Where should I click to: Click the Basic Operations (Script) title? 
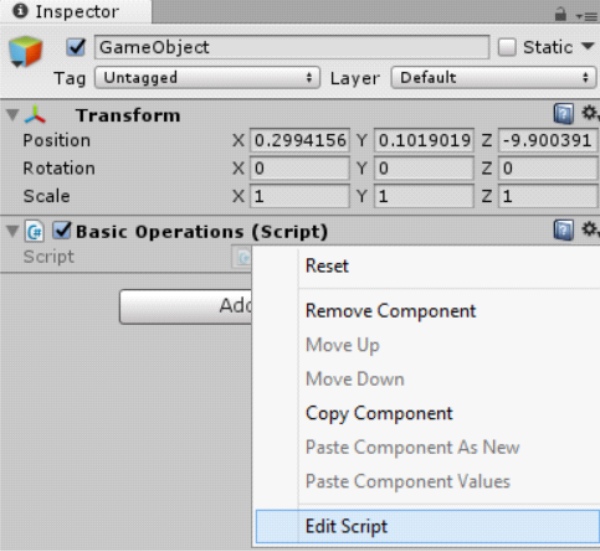tap(202, 232)
